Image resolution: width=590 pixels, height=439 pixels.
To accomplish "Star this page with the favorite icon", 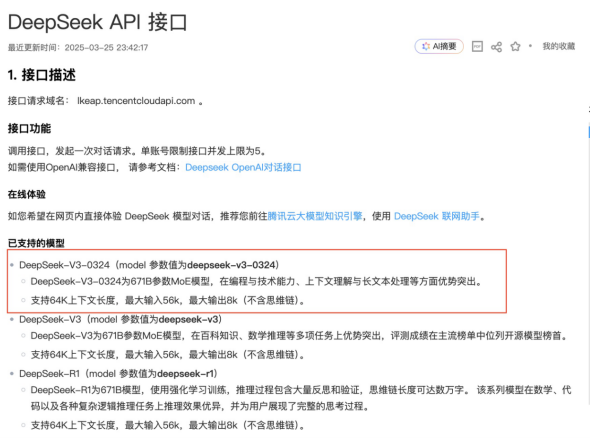I will 515,47.
